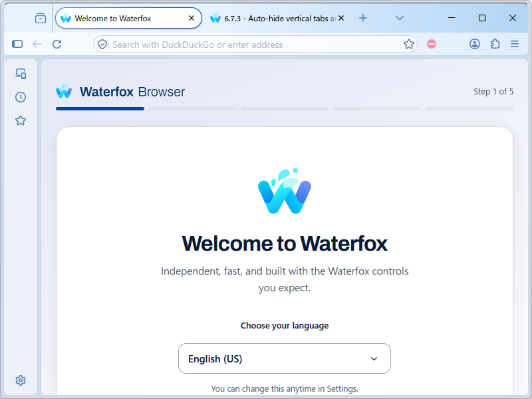
Task: Show synced tabs in the sidebar
Action: click(x=21, y=74)
